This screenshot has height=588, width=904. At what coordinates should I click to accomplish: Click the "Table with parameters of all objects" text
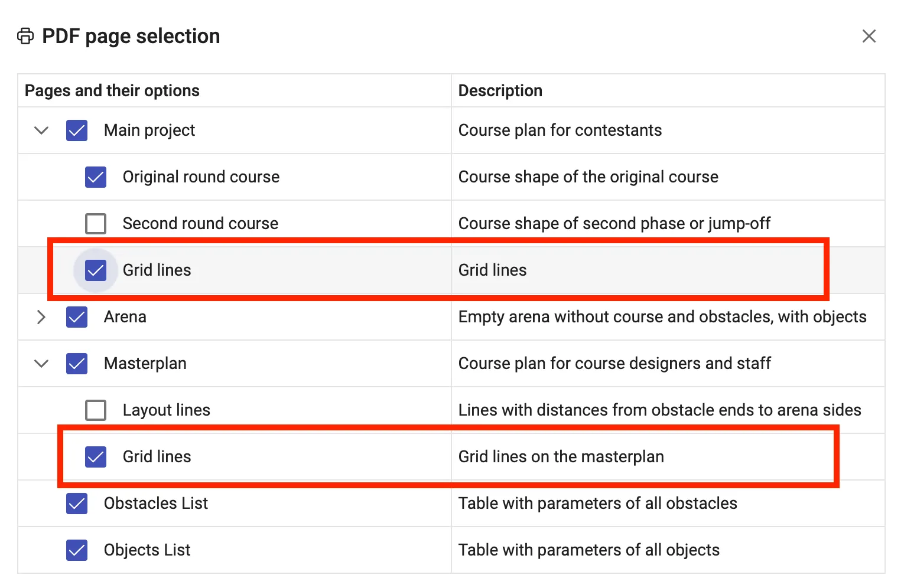click(x=589, y=550)
